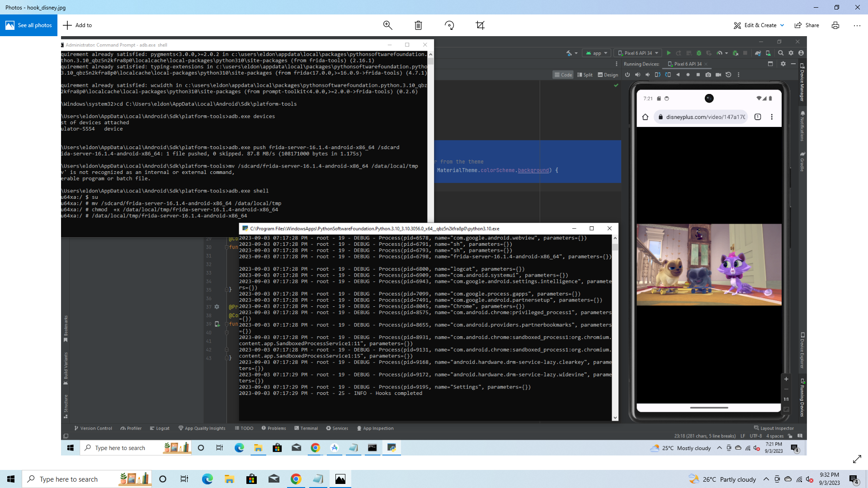Open the App Inspection tool window tab

pos(375,428)
